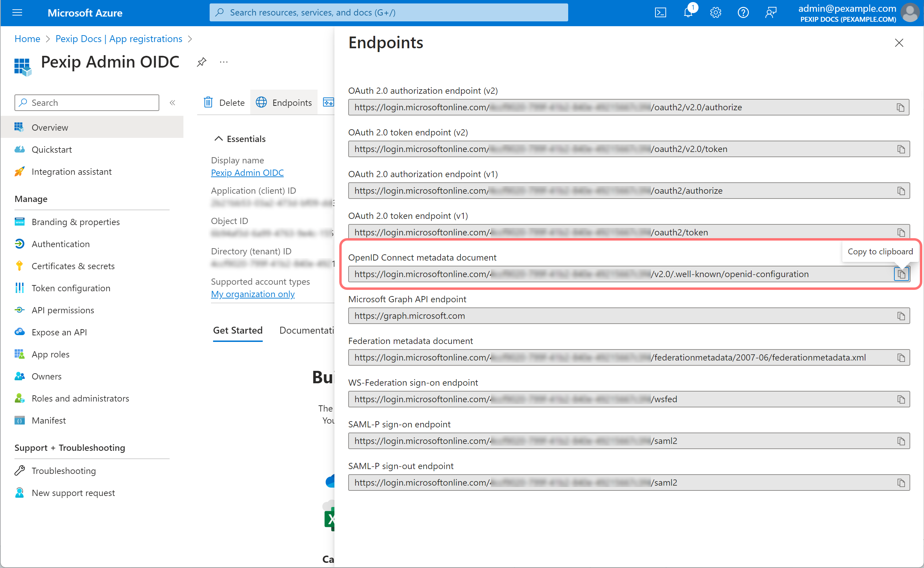Open portal settings gear icon

point(715,13)
